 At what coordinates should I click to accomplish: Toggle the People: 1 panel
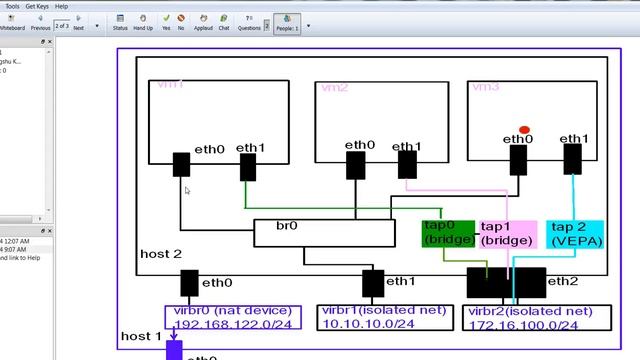tap(287, 24)
